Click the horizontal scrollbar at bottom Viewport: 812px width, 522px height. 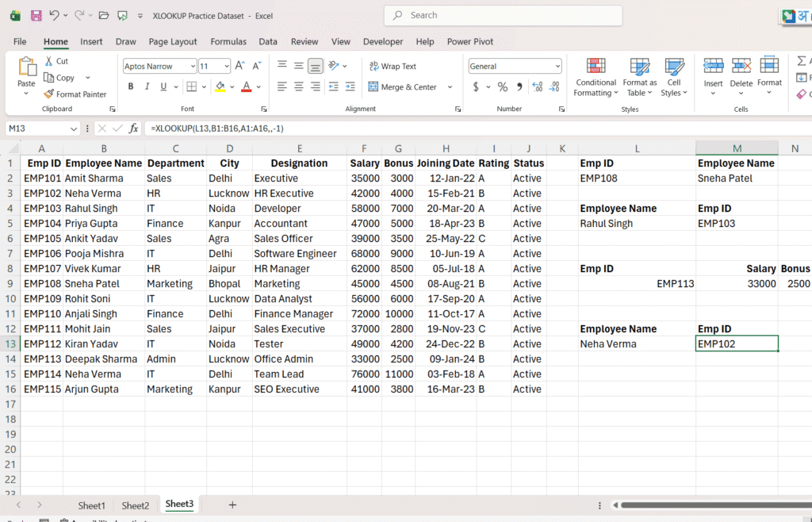(x=716, y=505)
